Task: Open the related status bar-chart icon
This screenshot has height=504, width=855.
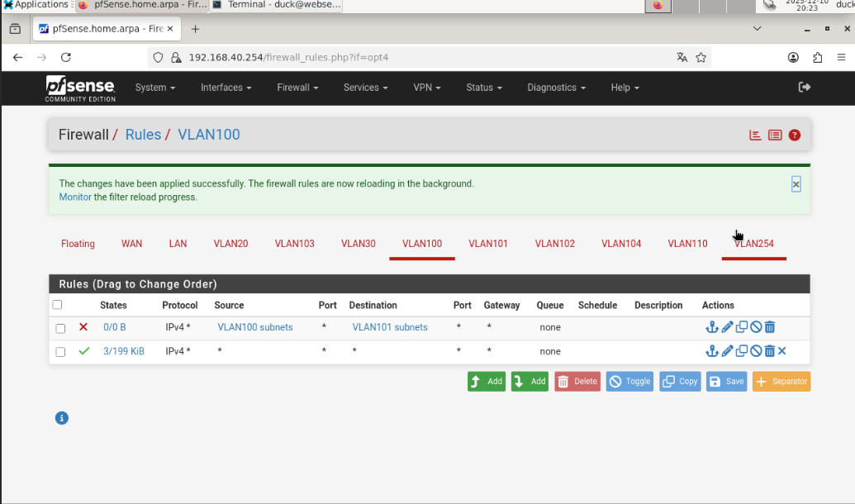Action: tap(755, 136)
